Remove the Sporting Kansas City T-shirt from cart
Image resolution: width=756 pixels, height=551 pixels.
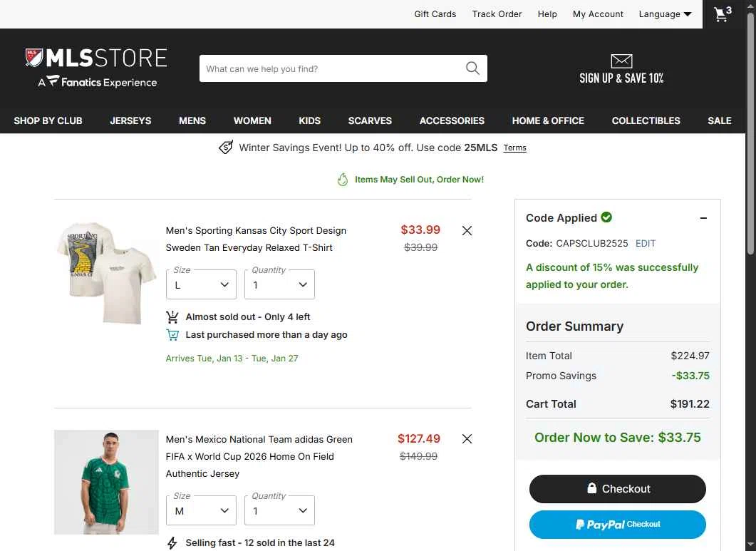point(467,230)
